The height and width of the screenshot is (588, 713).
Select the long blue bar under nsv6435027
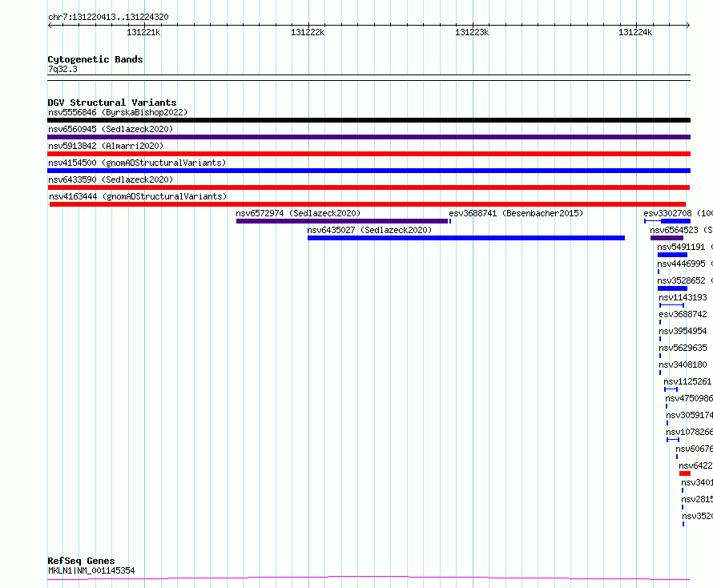[x=466, y=238]
